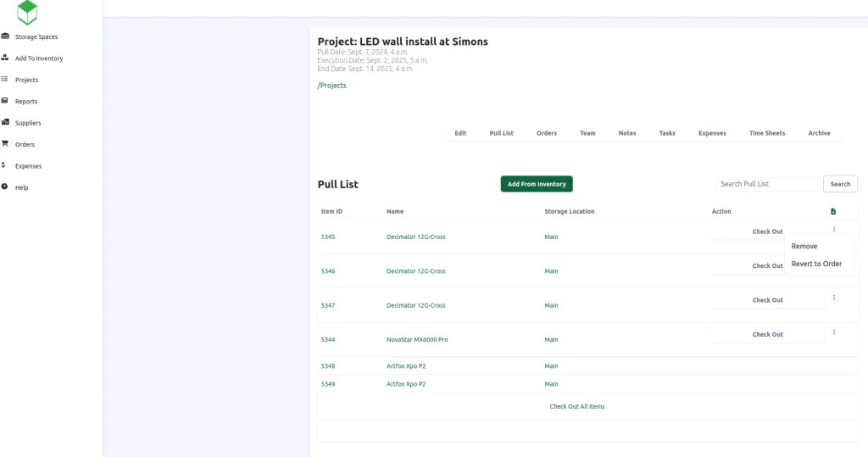
Task: Open the three-dot menu for item 5344
Action: (834, 332)
